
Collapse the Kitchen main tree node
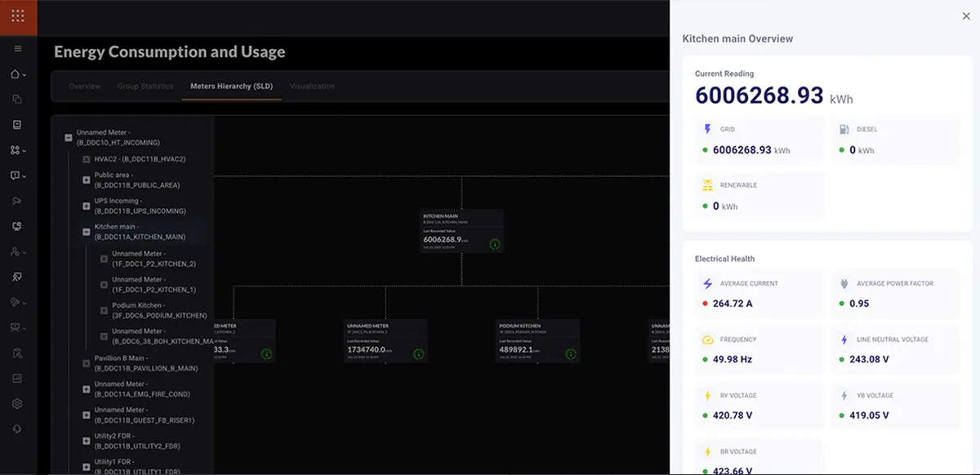click(x=87, y=232)
